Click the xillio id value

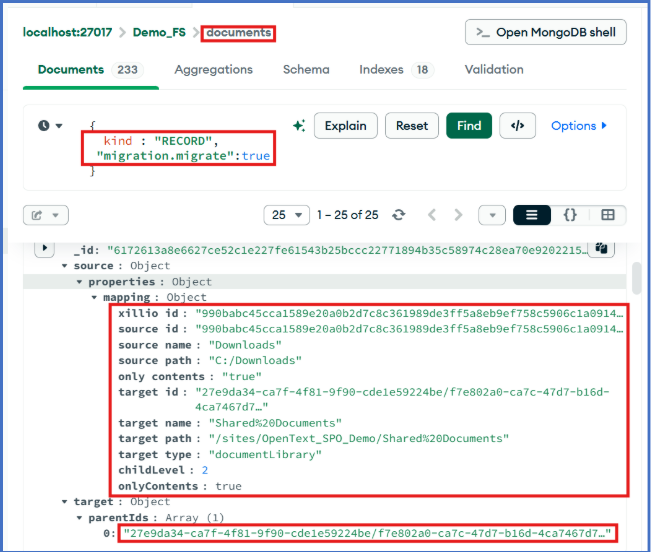(409, 313)
